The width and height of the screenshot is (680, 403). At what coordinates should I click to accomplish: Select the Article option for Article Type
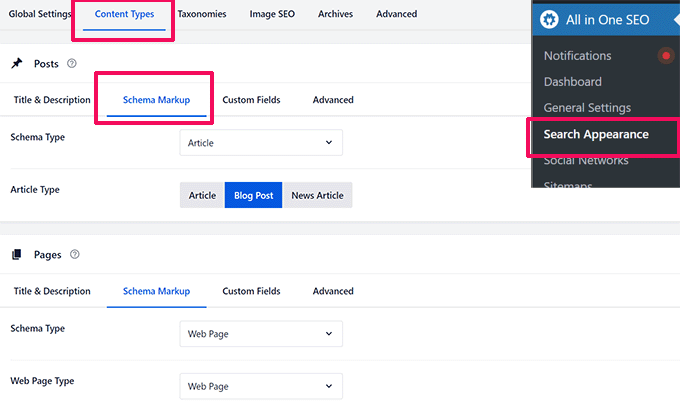(202, 195)
